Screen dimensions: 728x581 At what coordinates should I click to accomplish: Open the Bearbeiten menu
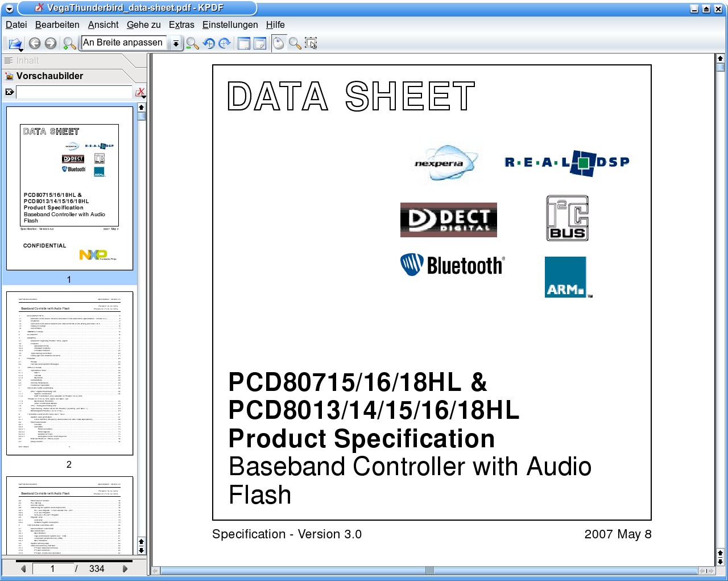coord(57,25)
